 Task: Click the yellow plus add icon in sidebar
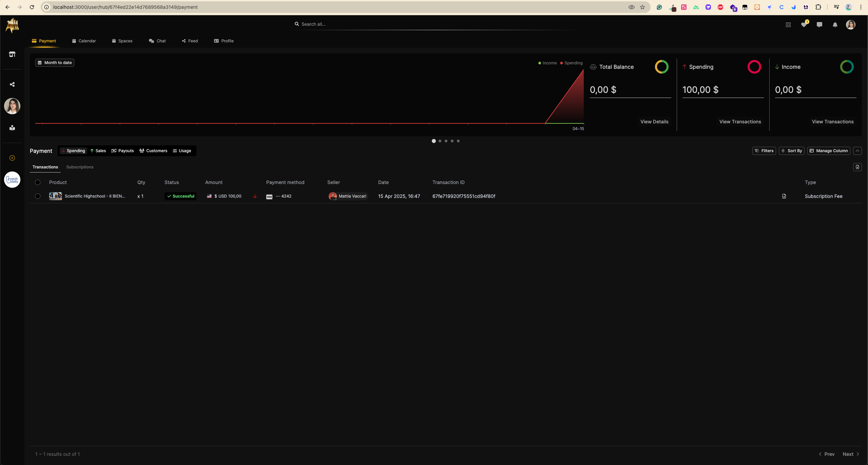12,158
